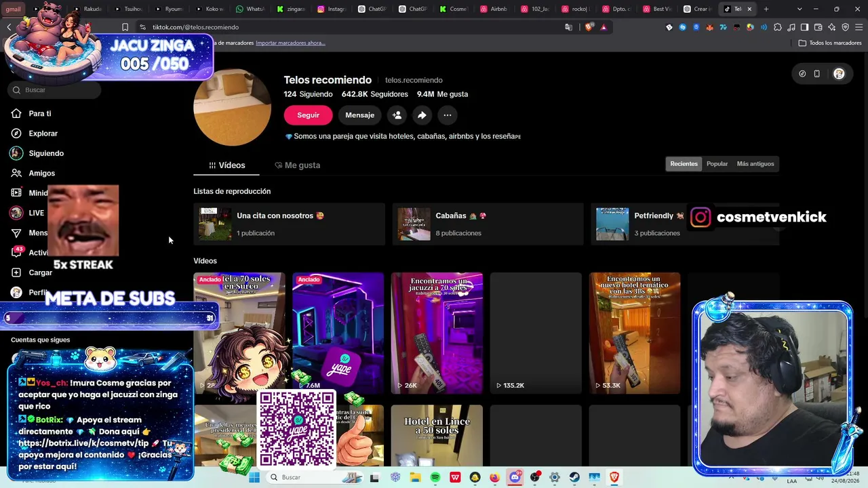Open the Brave Shields icon
Viewport: 868px width, 488px height.
(x=589, y=27)
